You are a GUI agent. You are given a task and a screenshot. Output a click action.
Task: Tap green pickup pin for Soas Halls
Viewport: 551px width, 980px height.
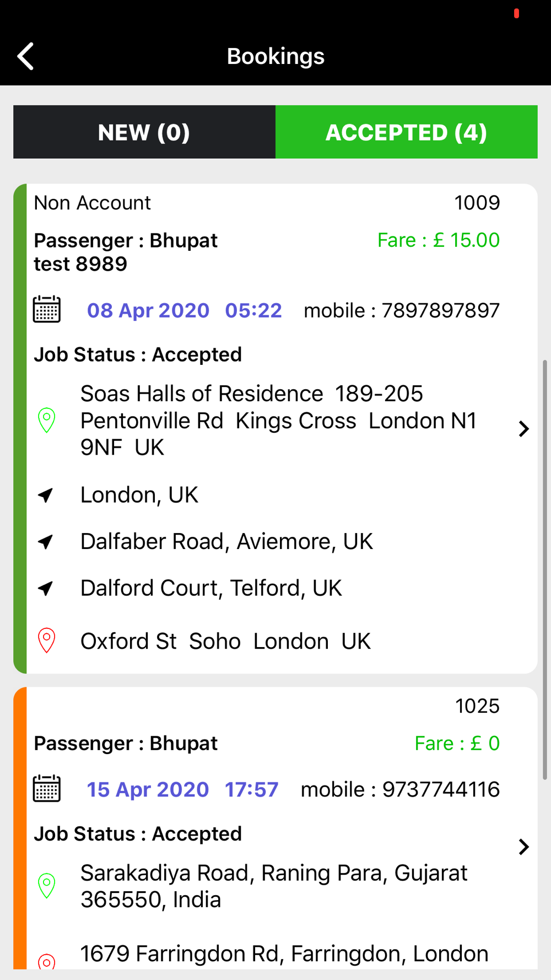coord(47,421)
